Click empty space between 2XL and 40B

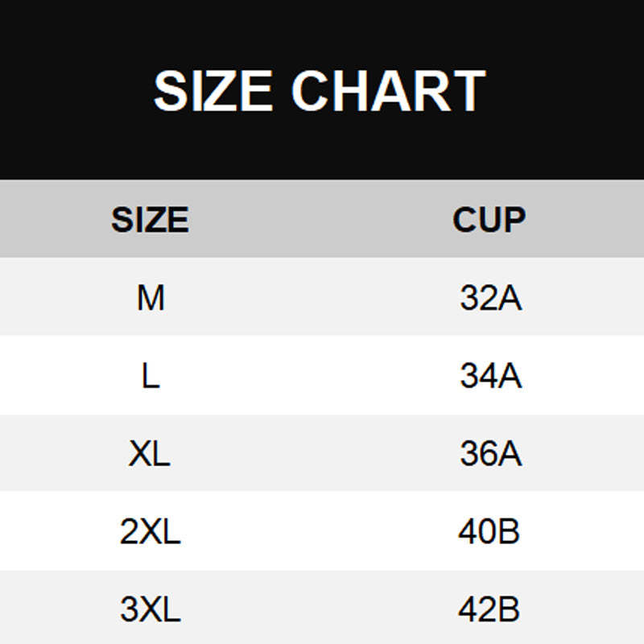click(322, 532)
